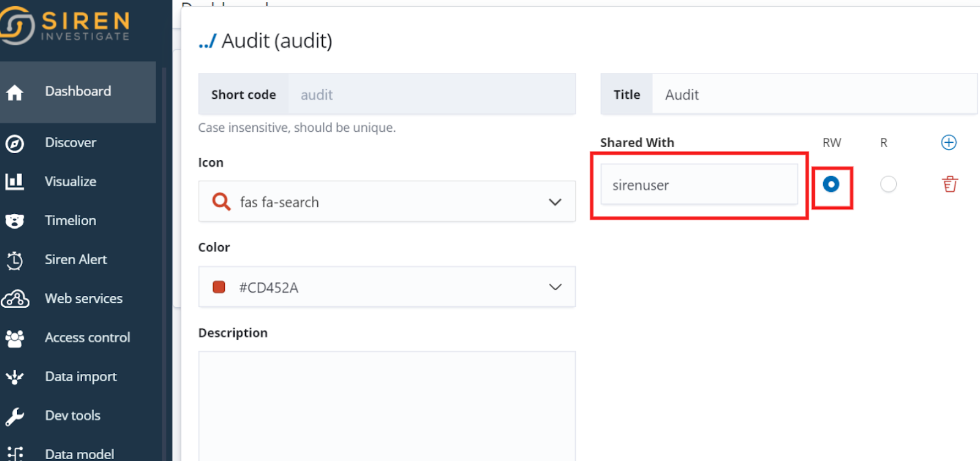Open Discover via the compass icon

15,143
